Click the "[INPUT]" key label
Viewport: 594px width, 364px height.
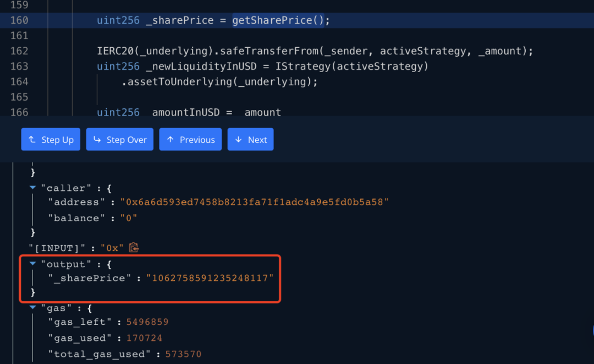pos(60,249)
